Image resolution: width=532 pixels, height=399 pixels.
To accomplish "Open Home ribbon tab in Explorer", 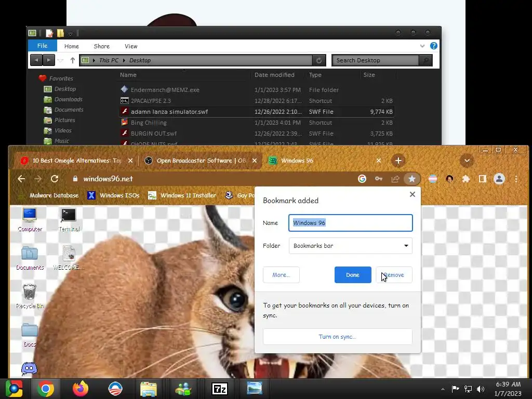I will (72, 46).
